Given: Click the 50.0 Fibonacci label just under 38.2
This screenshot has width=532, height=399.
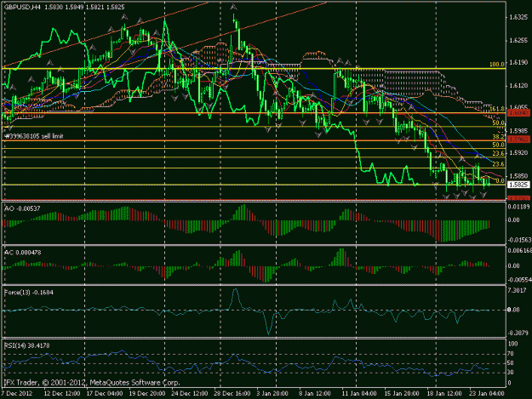Looking at the screenshot, I should click(499, 145).
